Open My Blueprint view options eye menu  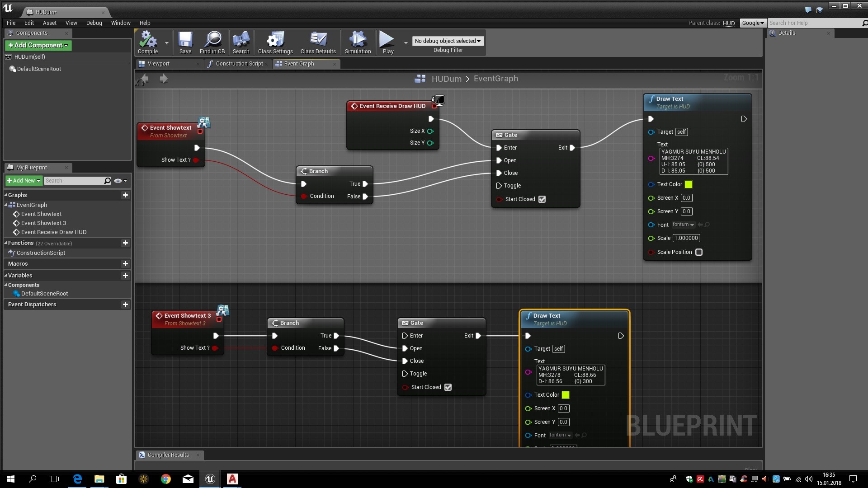(120, 181)
